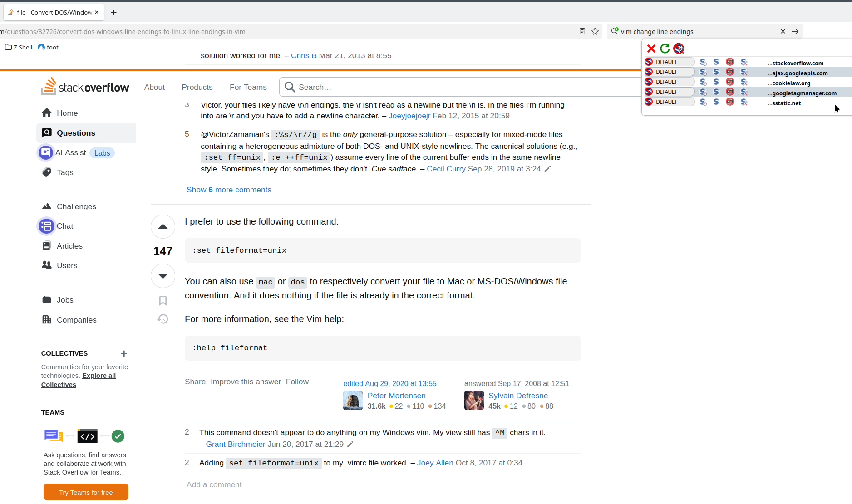Bookmark the answer using the ribbon icon

tap(163, 300)
